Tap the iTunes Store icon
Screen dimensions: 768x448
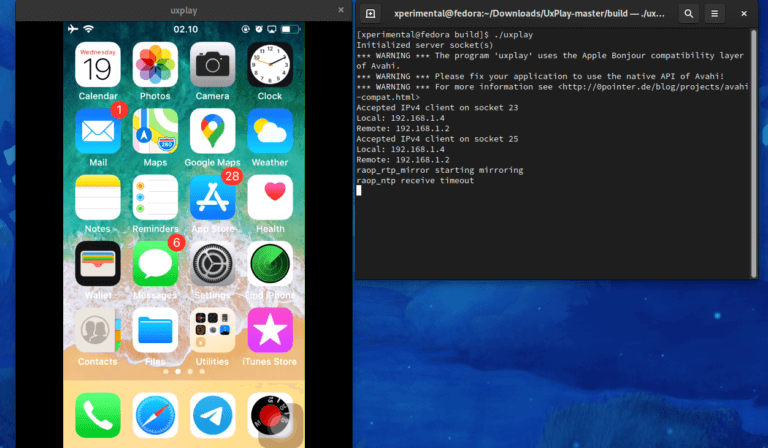click(x=270, y=329)
